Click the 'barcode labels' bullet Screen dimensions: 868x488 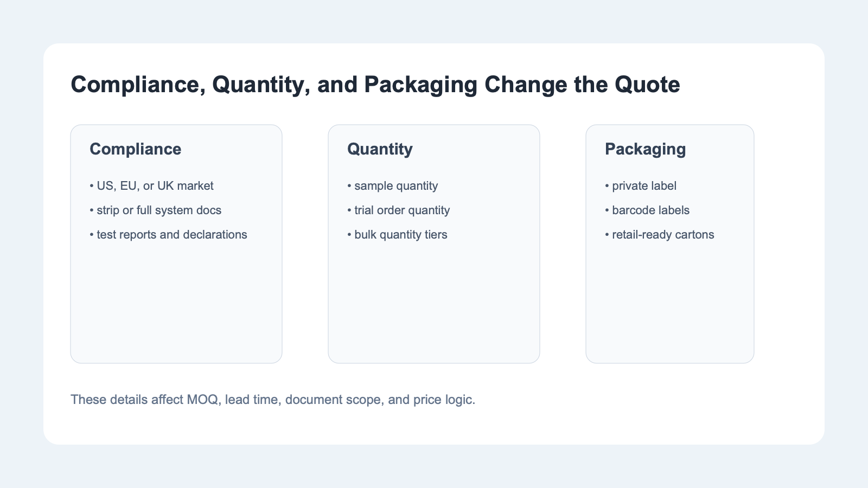pos(650,210)
